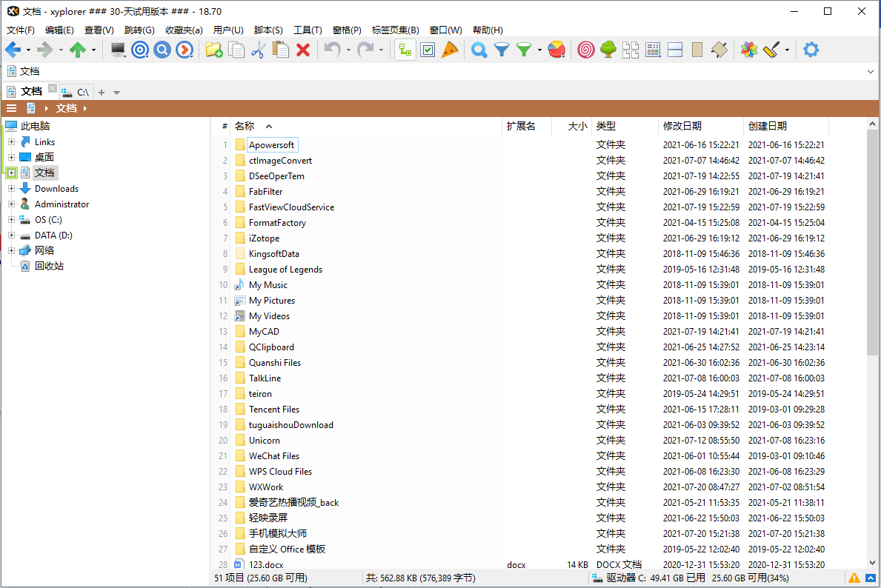The height and width of the screenshot is (588, 881).
Task: Click the 文档 breadcrumb segment
Action: (66, 108)
